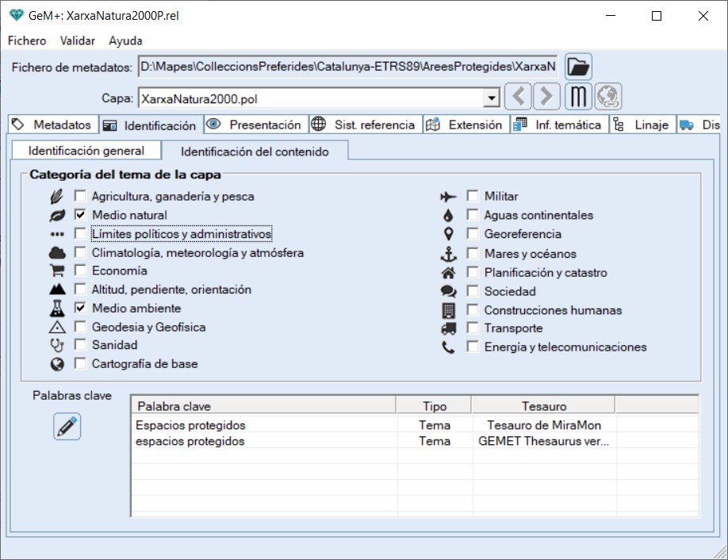Click the next layer arrow button

click(x=546, y=98)
